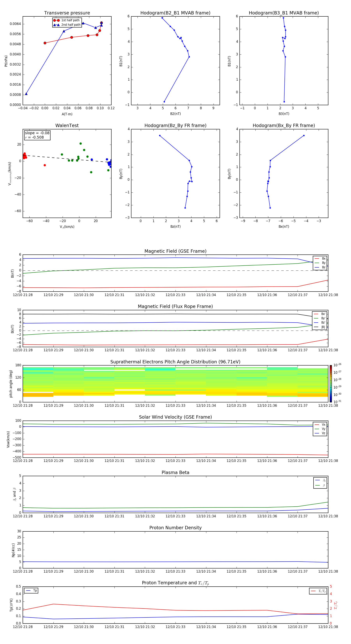This screenshot has height=644, width=351.
Task: Click the 'WalenTest' plot title
Action: click(x=67, y=125)
